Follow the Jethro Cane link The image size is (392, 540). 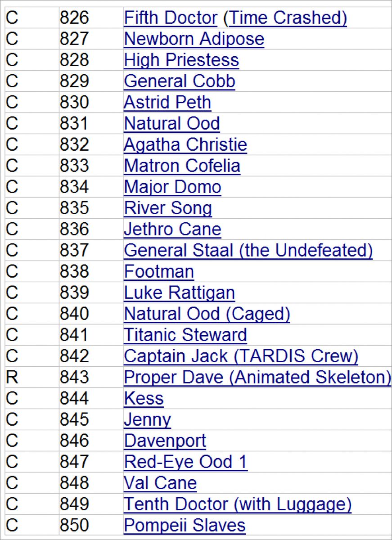click(172, 229)
